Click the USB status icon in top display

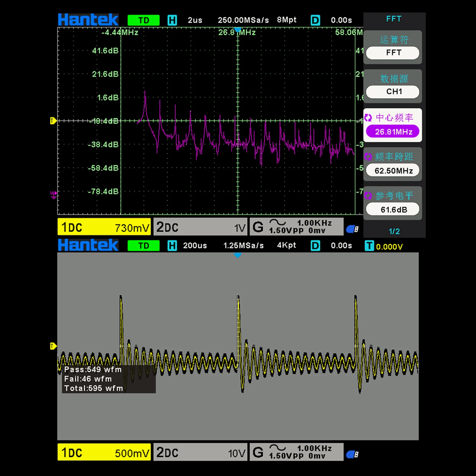point(352,229)
